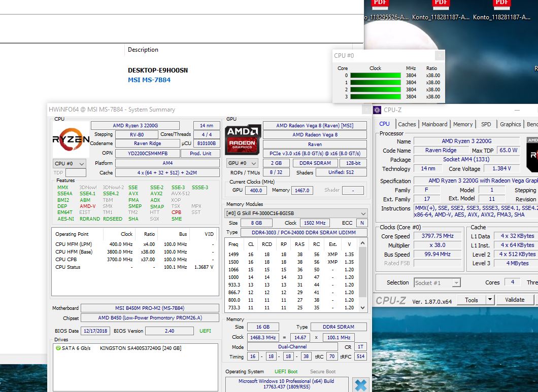Image resolution: width=538 pixels, height=392 pixels.
Task: Click the Max TDP 65.0 W value
Action: click(x=508, y=150)
